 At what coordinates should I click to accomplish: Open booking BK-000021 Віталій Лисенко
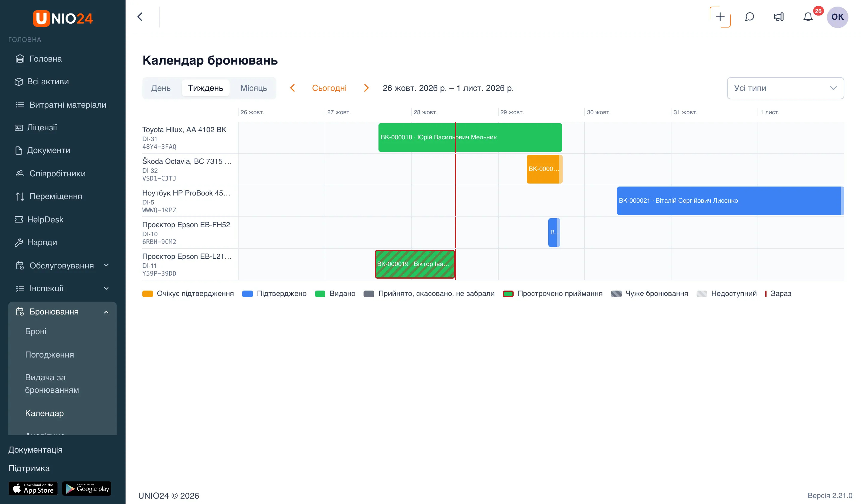tap(730, 201)
